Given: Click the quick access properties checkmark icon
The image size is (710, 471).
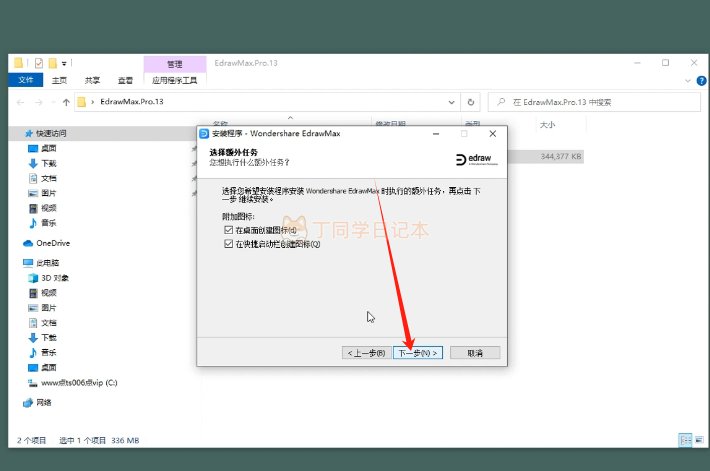Looking at the screenshot, I should coord(38,63).
